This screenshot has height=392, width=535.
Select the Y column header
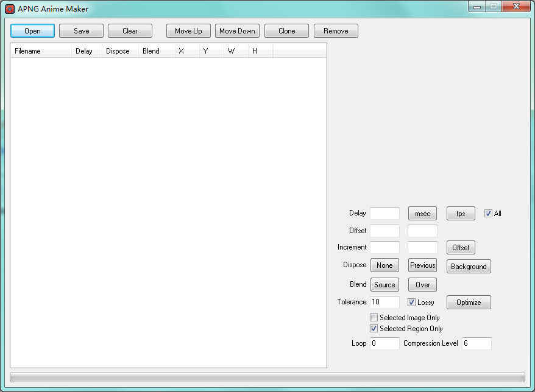coord(211,51)
